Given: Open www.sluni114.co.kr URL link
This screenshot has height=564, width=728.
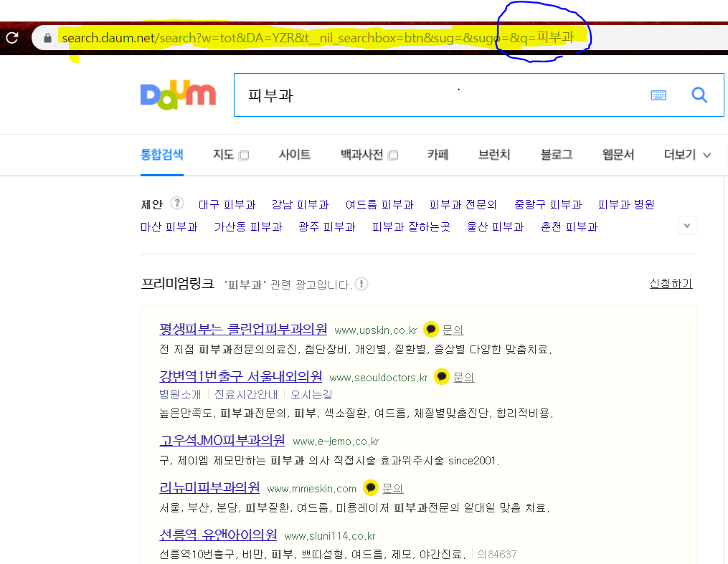Looking at the screenshot, I should coord(330,536).
